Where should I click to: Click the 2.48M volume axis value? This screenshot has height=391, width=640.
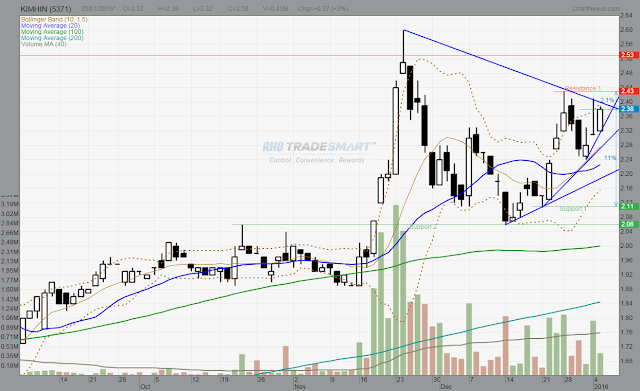(x=10, y=242)
